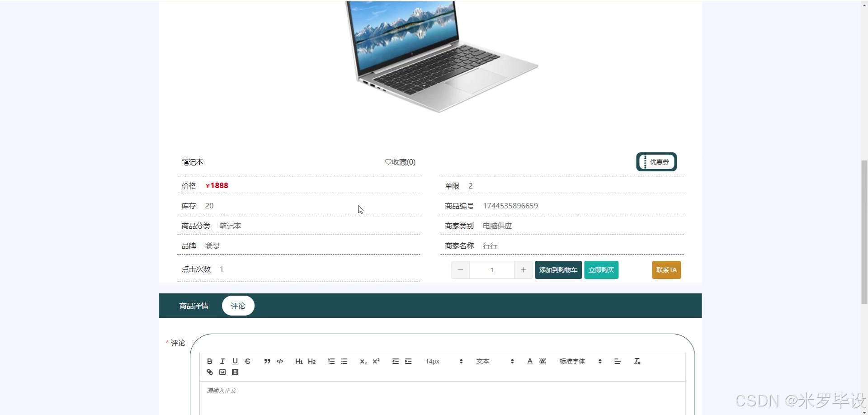Insert an ordered numbered list
Image resolution: width=868 pixels, height=415 pixels.
[331, 361]
